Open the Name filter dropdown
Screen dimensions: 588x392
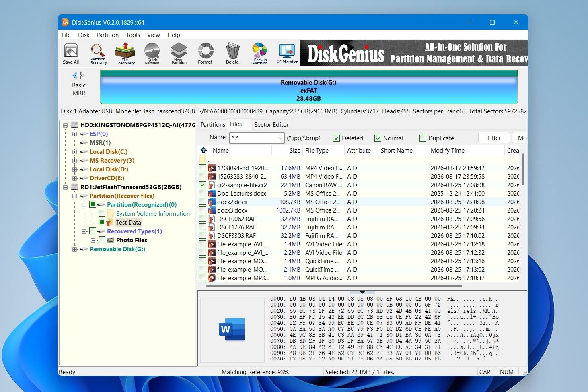[280, 138]
